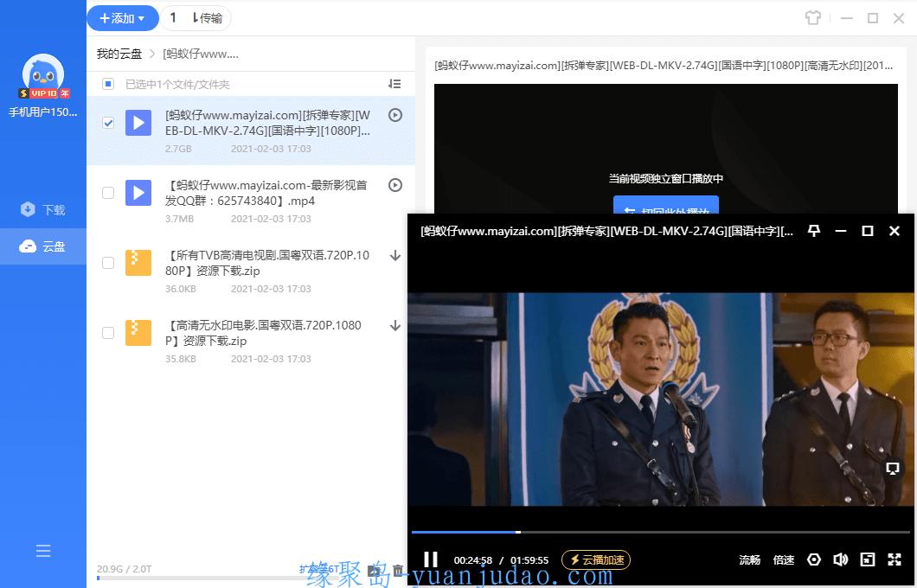Click the 当前视频独立窗口播放中 message
917x588 pixels.
pos(665,178)
